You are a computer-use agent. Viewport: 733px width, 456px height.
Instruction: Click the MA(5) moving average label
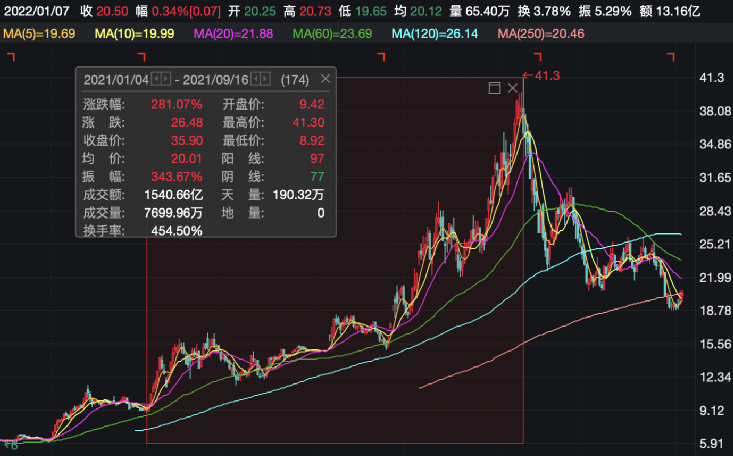39,34
